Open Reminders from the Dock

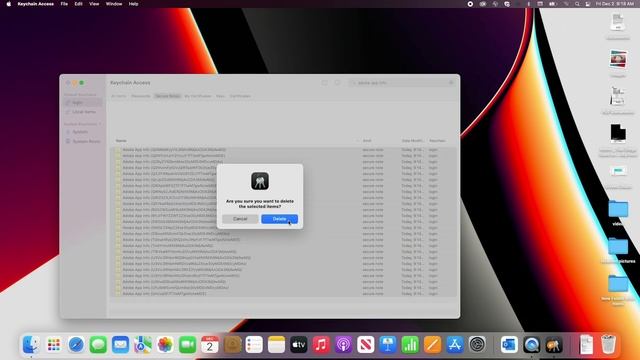(254, 345)
